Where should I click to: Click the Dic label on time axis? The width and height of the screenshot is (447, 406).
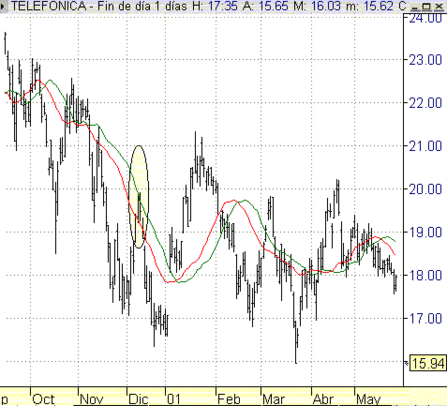point(138,399)
